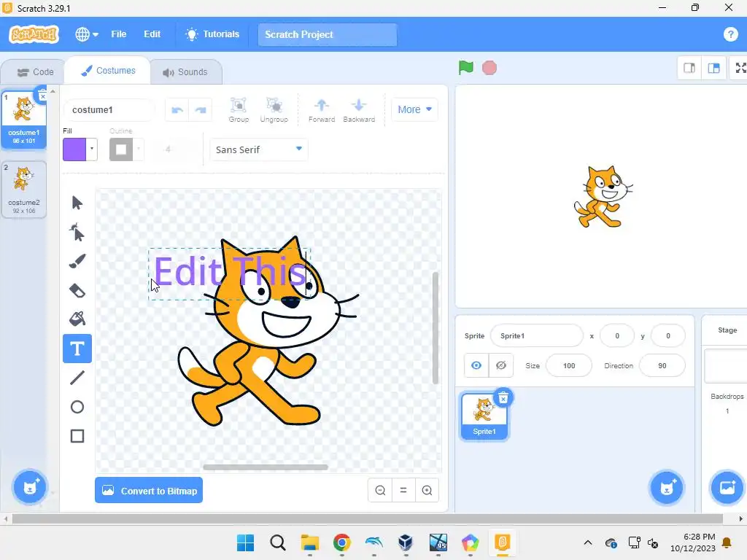
Task: Click the red stop sign
Action: [489, 68]
